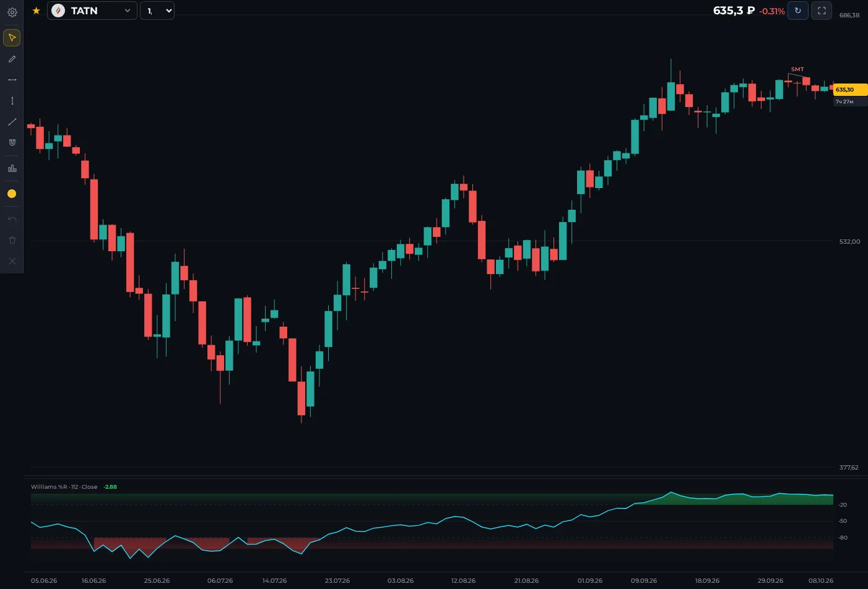Viewport: 868px width, 589px height.
Task: Click the -2.88 indicator value
Action: point(110,487)
